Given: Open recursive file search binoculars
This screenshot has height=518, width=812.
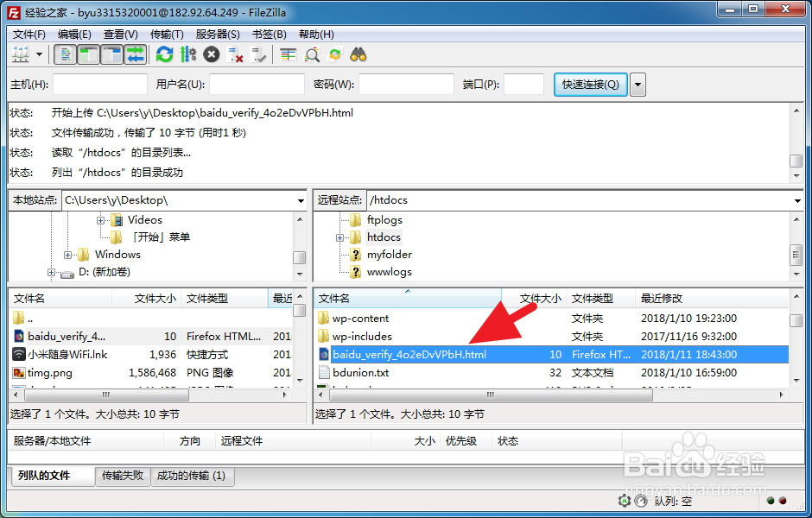Looking at the screenshot, I should tap(358, 54).
